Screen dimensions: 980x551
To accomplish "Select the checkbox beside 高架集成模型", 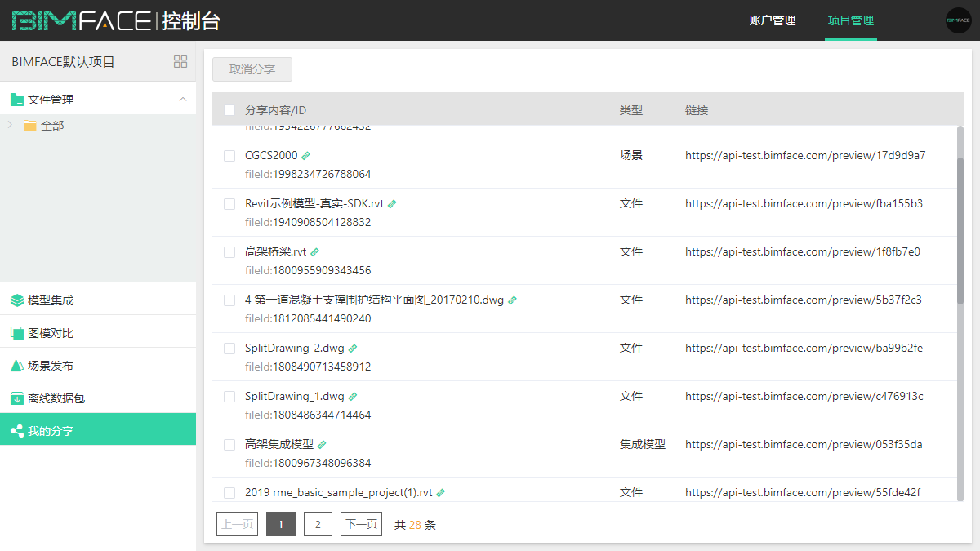I will (229, 444).
